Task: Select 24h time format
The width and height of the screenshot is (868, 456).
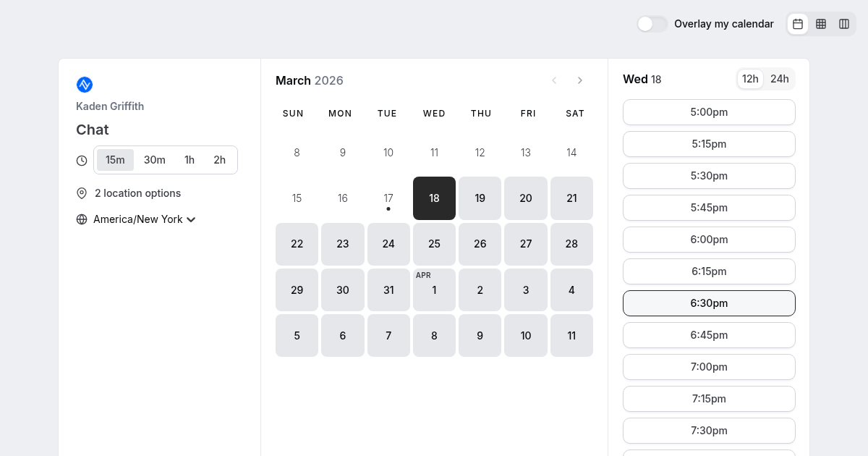Action: click(780, 79)
